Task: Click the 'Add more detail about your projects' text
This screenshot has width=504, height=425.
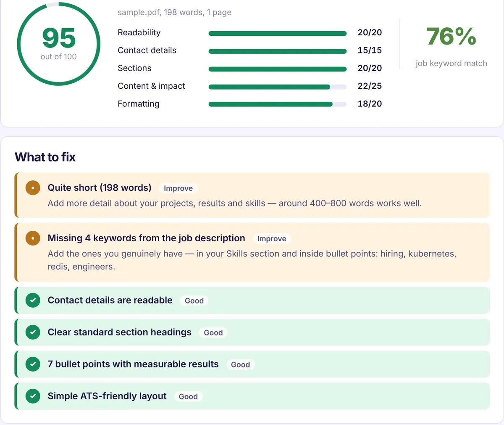Action: pyautogui.click(x=235, y=203)
